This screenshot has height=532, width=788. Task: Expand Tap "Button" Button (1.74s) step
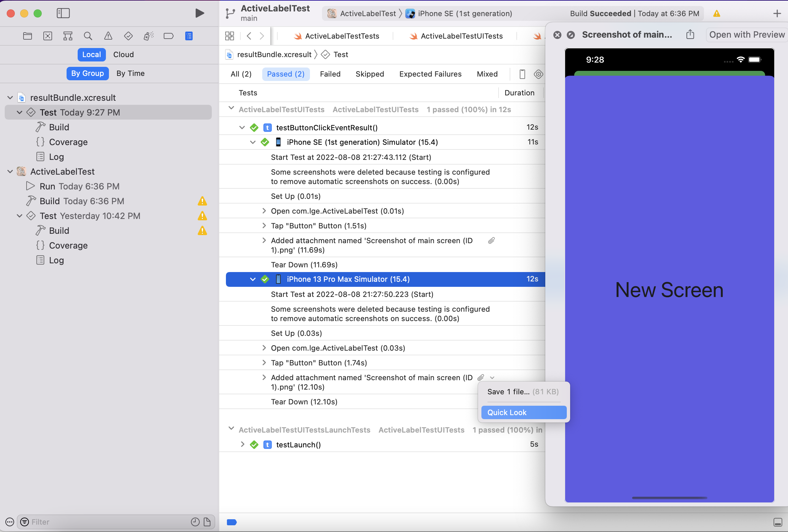click(x=264, y=363)
